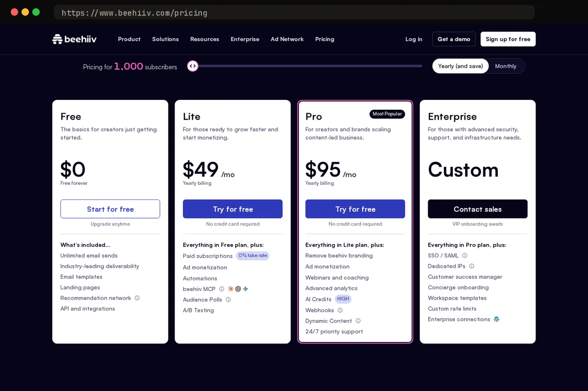
Task: Click Try for free on Pro plan
Action: pyautogui.click(x=355, y=209)
